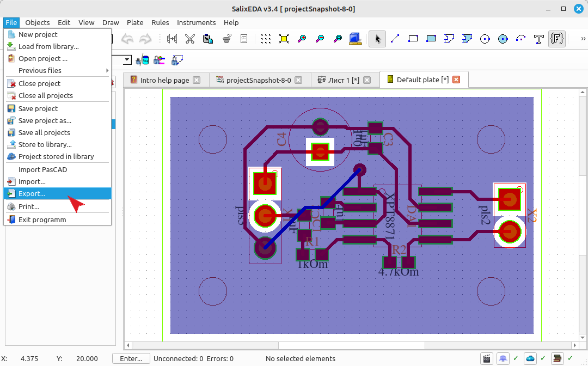
Task: Open the Objects menu
Action: [37, 22]
